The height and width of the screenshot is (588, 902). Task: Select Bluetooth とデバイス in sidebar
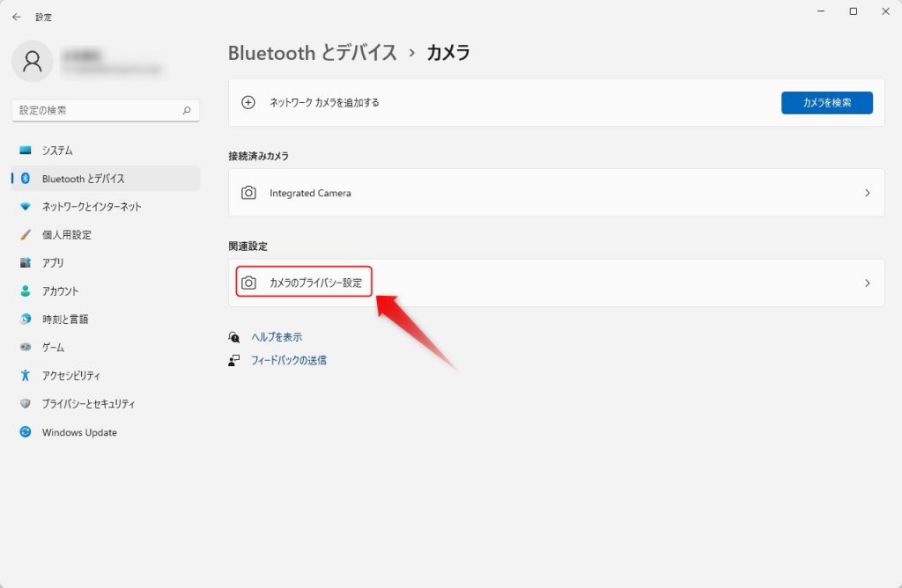tap(106, 178)
